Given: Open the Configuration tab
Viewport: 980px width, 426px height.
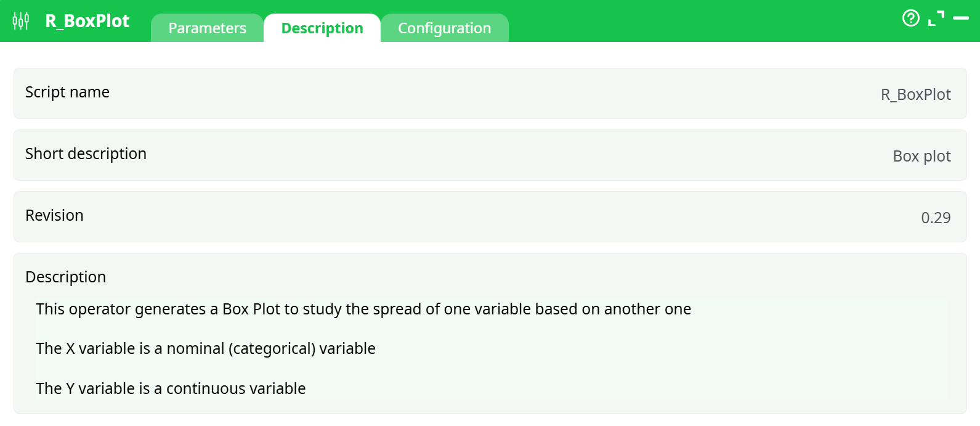Looking at the screenshot, I should point(444,28).
